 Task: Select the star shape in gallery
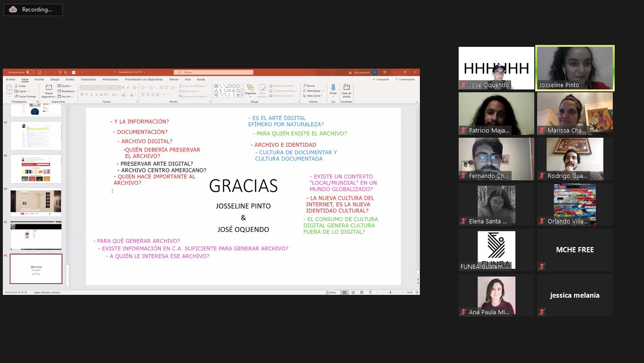point(238,95)
